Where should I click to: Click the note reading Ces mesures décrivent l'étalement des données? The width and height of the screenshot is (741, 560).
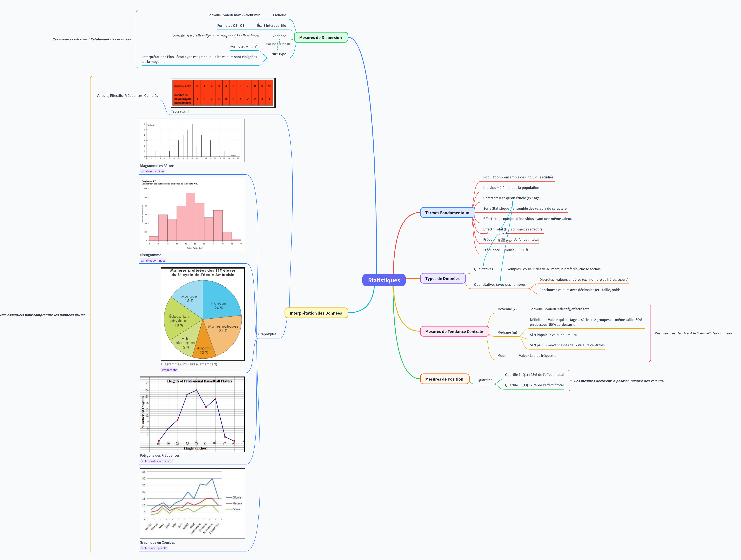click(92, 39)
